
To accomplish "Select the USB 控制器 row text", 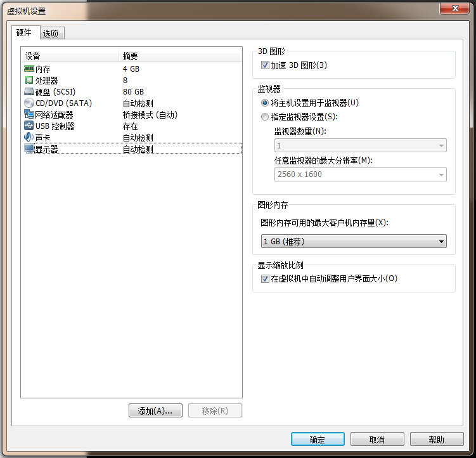I will (55, 126).
